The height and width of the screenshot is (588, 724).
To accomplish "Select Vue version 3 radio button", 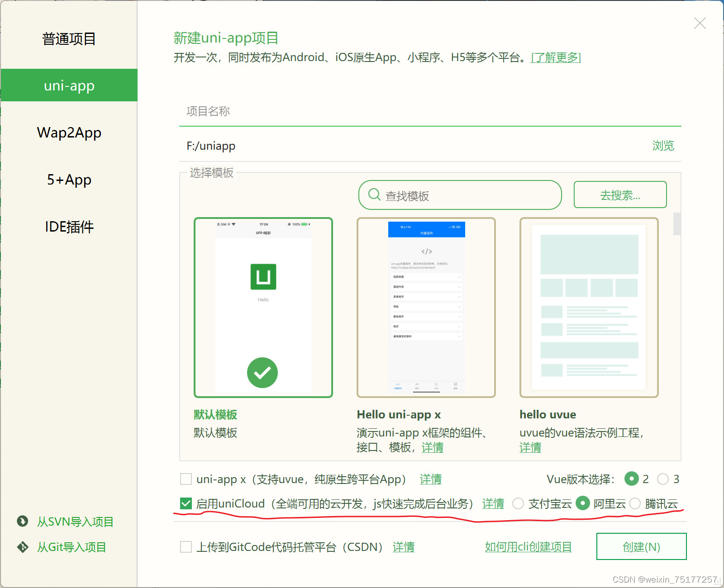I will click(663, 479).
